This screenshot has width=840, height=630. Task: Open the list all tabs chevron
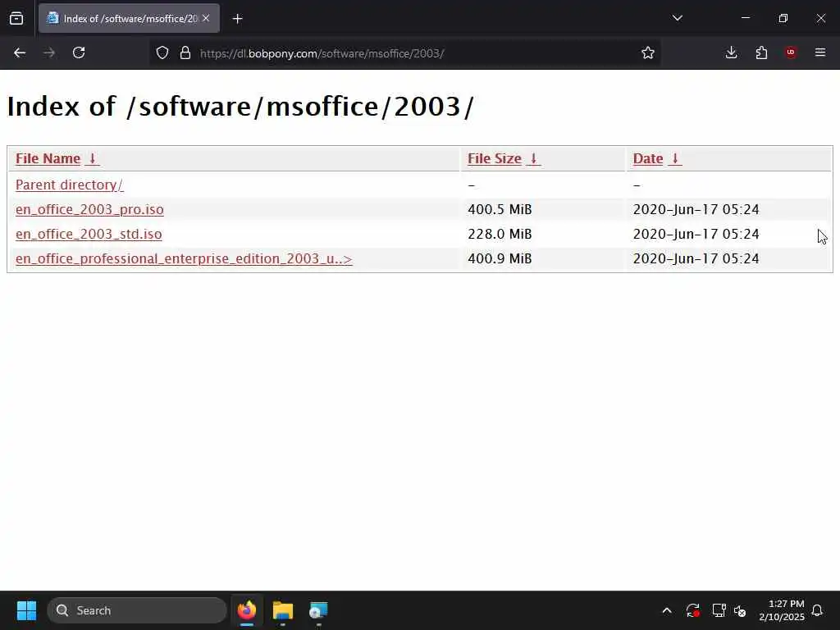pyautogui.click(x=677, y=18)
